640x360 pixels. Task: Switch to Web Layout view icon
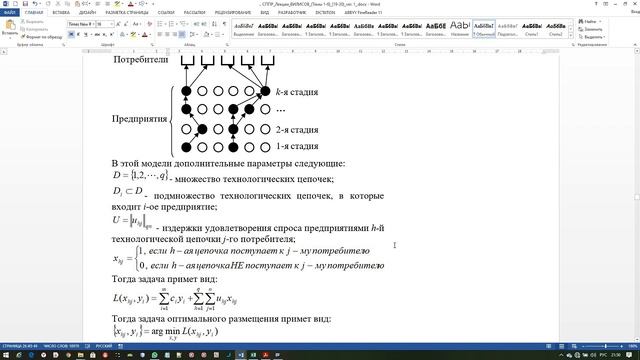[x=574, y=346]
